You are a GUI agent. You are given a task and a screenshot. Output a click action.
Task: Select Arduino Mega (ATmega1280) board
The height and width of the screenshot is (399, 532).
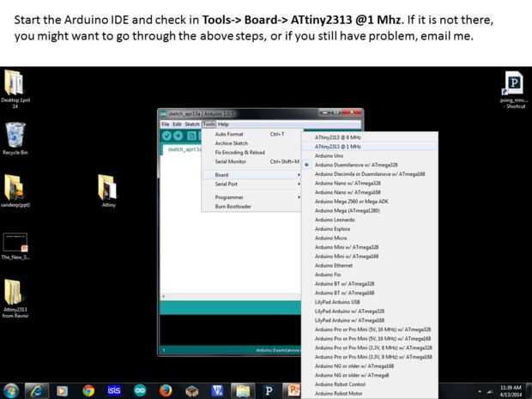[370, 211]
